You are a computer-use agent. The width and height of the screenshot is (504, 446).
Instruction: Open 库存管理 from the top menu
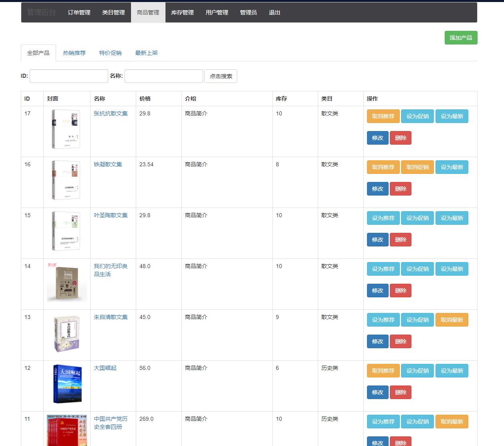click(182, 12)
